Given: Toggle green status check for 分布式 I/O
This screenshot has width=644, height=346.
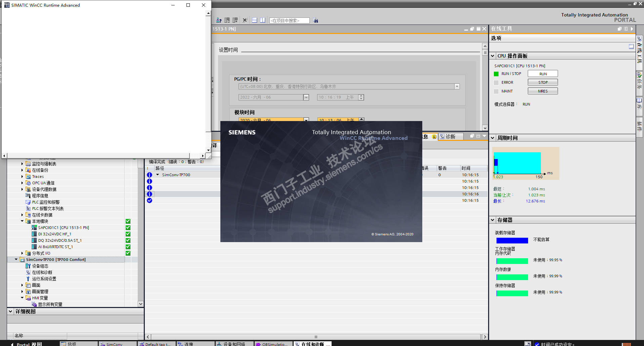Looking at the screenshot, I should [x=128, y=253].
